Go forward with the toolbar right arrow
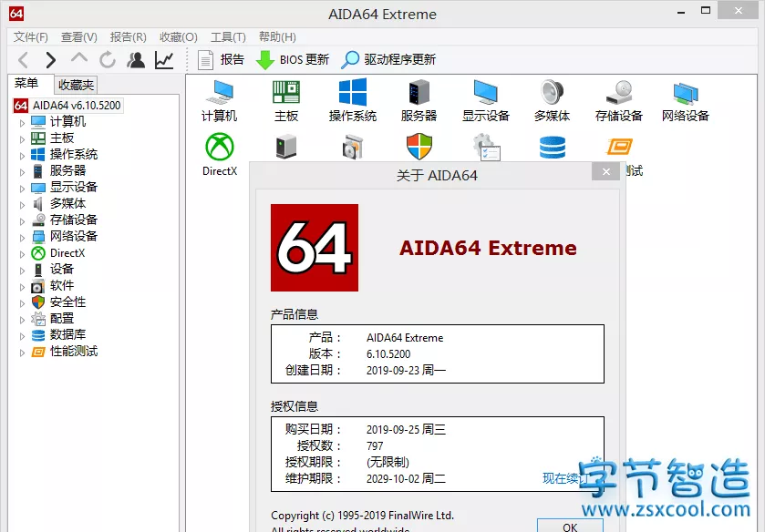This screenshot has height=532, width=765. [50, 60]
